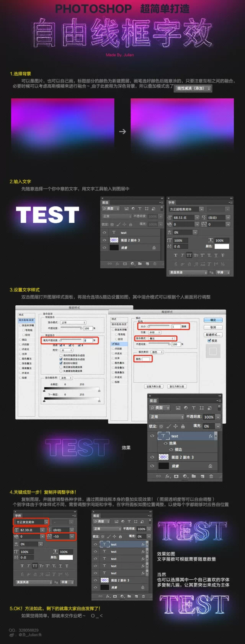Click the adjustment layer filter in step 2 Layers panel
Viewport: 245px width, 644px height.
point(133,209)
